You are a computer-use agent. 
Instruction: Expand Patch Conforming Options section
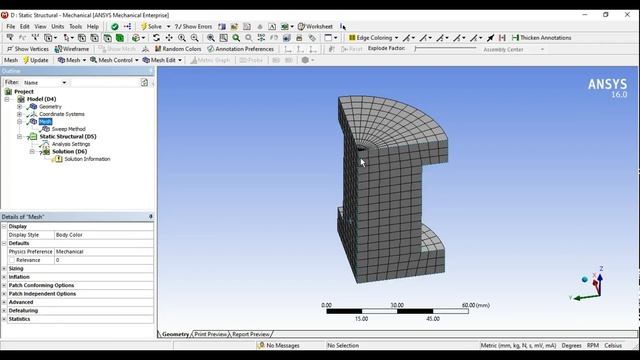(4, 285)
